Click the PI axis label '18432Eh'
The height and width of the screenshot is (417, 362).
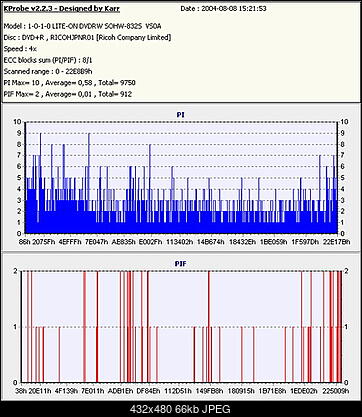pos(242,242)
